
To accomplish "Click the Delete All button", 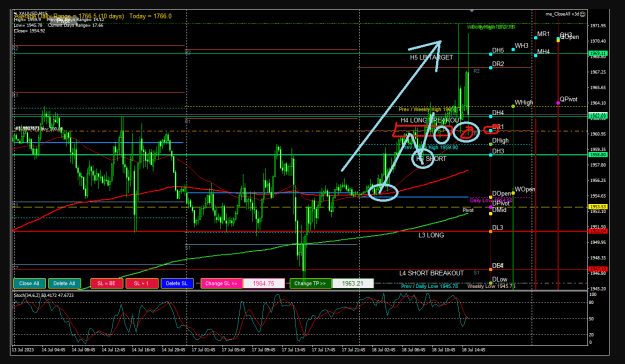I will [x=64, y=283].
